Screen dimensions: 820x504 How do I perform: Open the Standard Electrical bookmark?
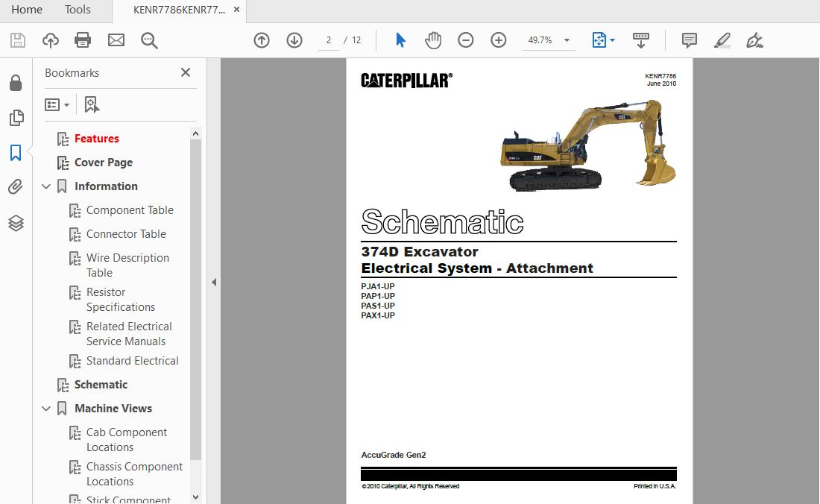point(132,361)
